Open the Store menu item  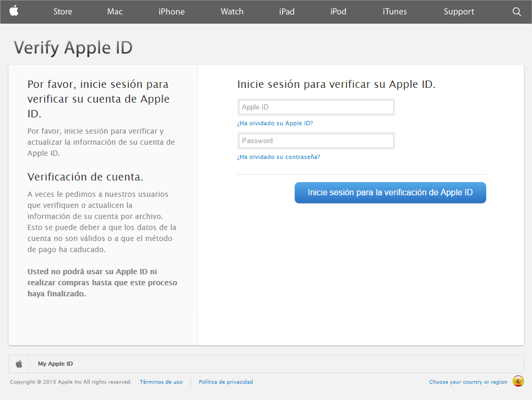click(x=63, y=12)
